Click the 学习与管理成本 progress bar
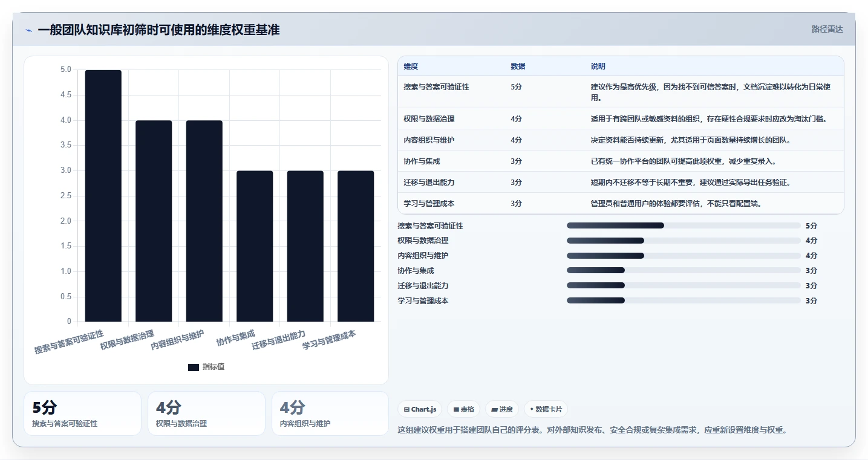This screenshot has width=868, height=460. coord(684,300)
